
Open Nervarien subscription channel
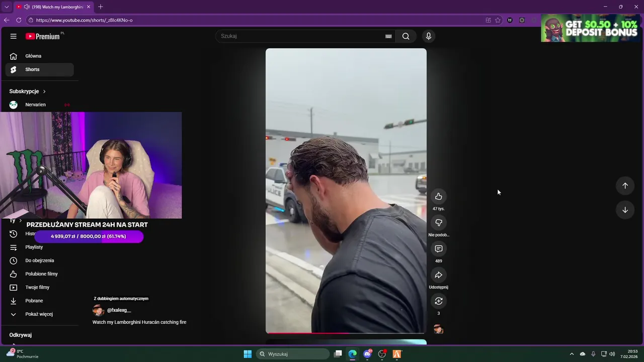(39, 105)
